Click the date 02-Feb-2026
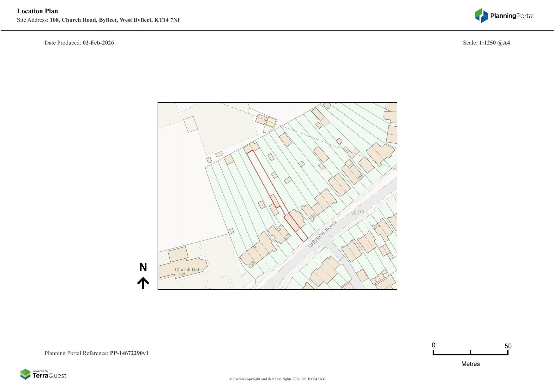554x392 pixels. pyautogui.click(x=98, y=43)
